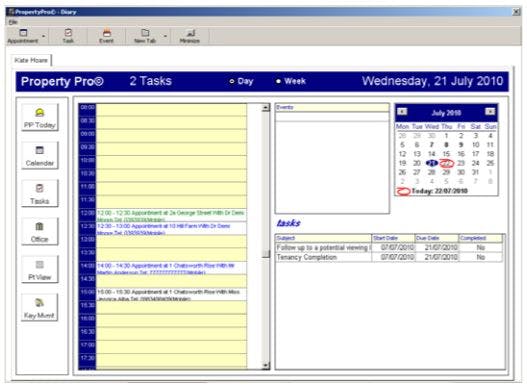Select the Week view radio button
The width and height of the screenshot is (527, 387).
pos(278,81)
